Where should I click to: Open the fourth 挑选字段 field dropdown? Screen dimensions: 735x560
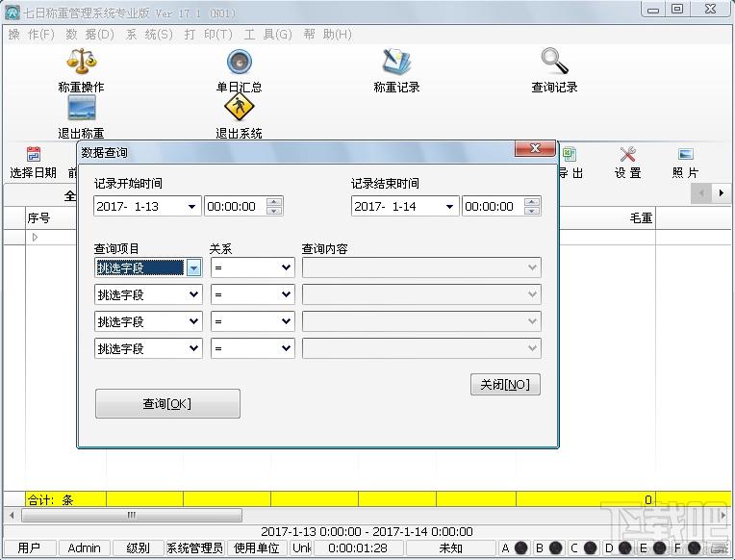coord(193,348)
